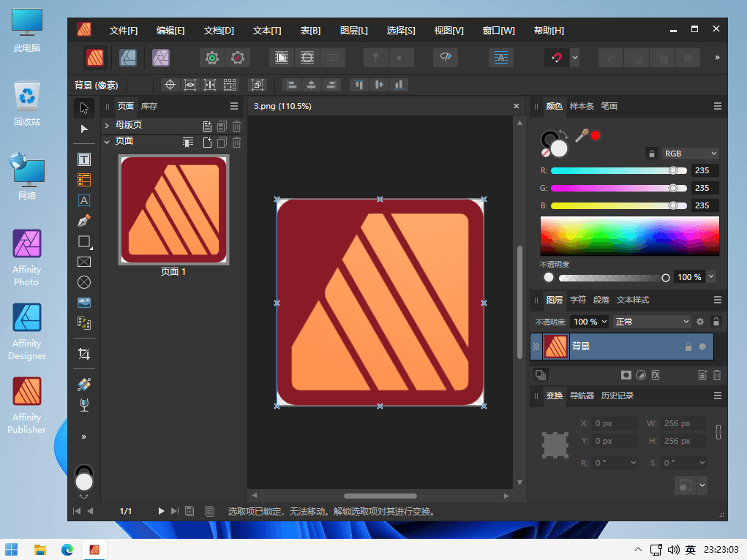Open shear S dropdown in Transform
The width and height of the screenshot is (747, 560).
click(x=702, y=462)
